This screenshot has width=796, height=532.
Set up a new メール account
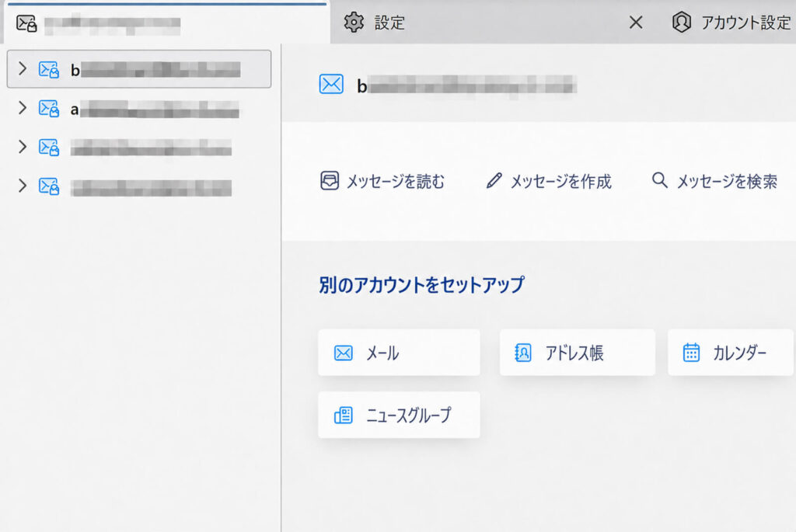tap(399, 353)
